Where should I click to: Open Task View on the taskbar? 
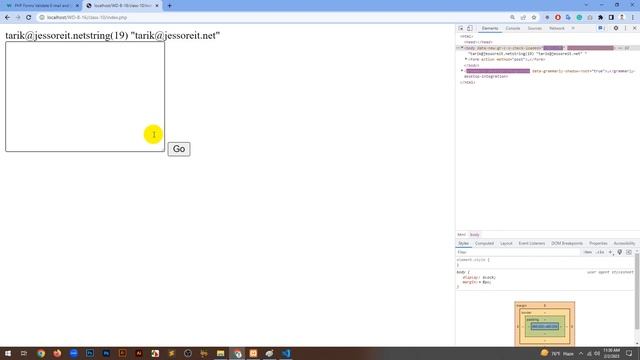pyautogui.click(x=24, y=353)
